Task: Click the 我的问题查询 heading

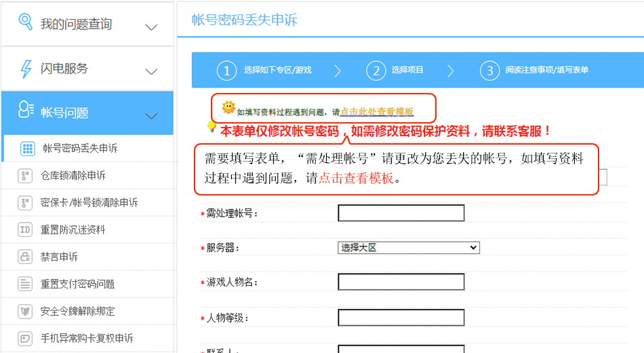Action: [76, 24]
